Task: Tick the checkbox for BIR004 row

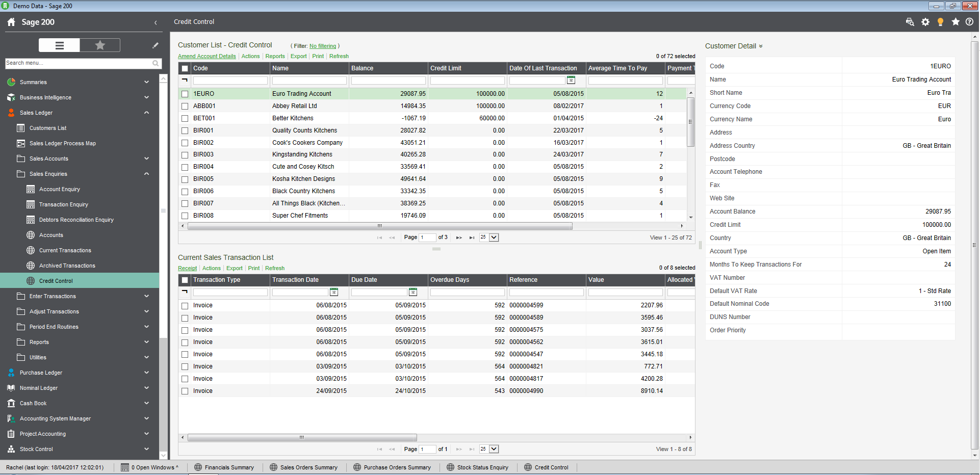Action: click(x=185, y=167)
